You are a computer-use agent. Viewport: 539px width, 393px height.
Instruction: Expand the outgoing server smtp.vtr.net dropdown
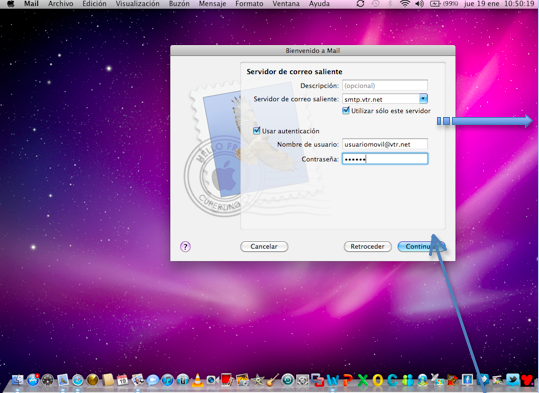click(424, 99)
